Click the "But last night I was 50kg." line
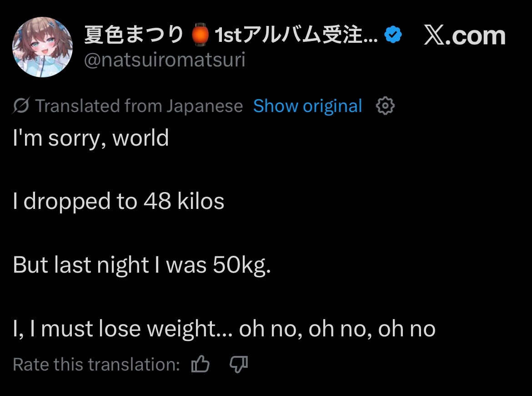The width and height of the screenshot is (532, 396). click(x=142, y=265)
